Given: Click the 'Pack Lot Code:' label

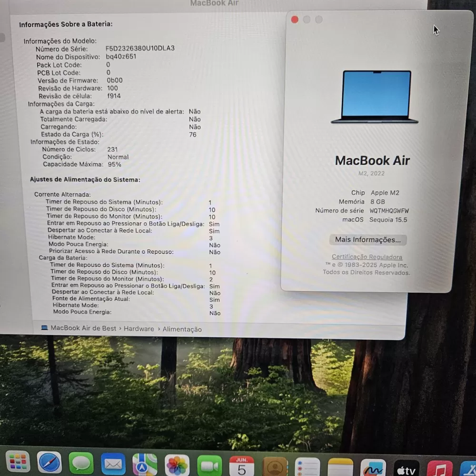Looking at the screenshot, I should coord(59,65).
